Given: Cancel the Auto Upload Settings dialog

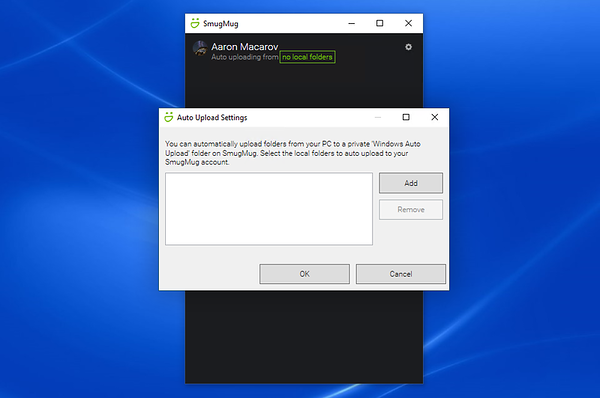Looking at the screenshot, I should point(401,274).
